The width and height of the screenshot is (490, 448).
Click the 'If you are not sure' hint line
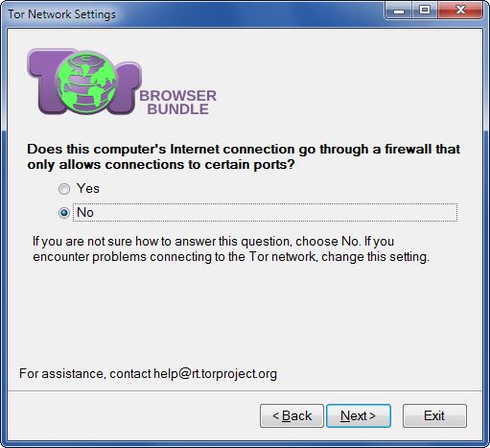point(213,242)
